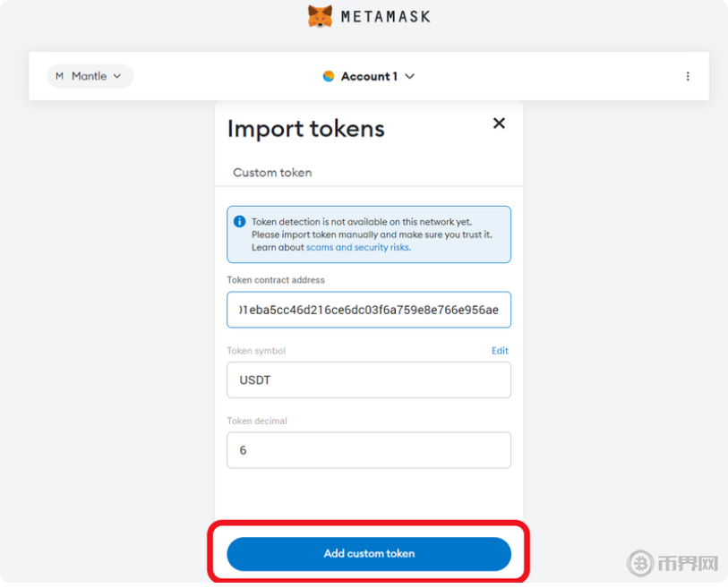Focus the Token contract address field
Viewport: 728px width, 588px height.
tap(369, 310)
